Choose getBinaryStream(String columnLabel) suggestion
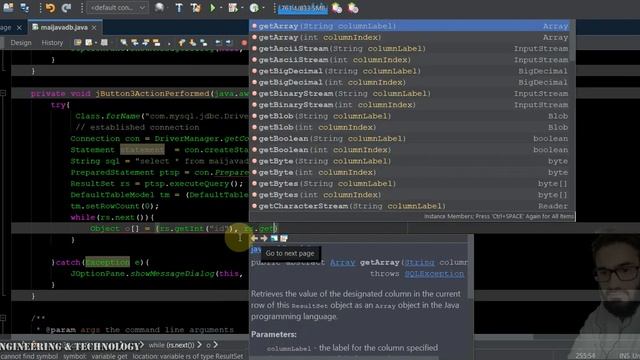The image size is (640, 360). click(409, 93)
